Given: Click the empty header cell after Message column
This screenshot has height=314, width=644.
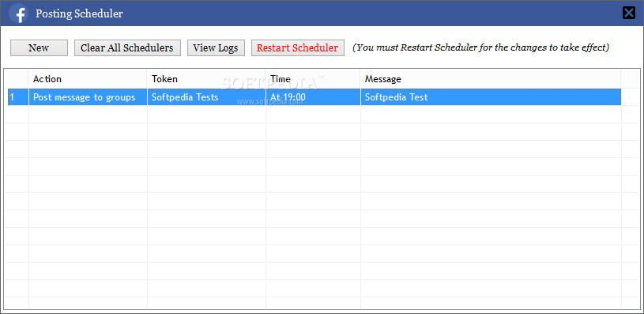Looking at the screenshot, I should coord(631,79).
